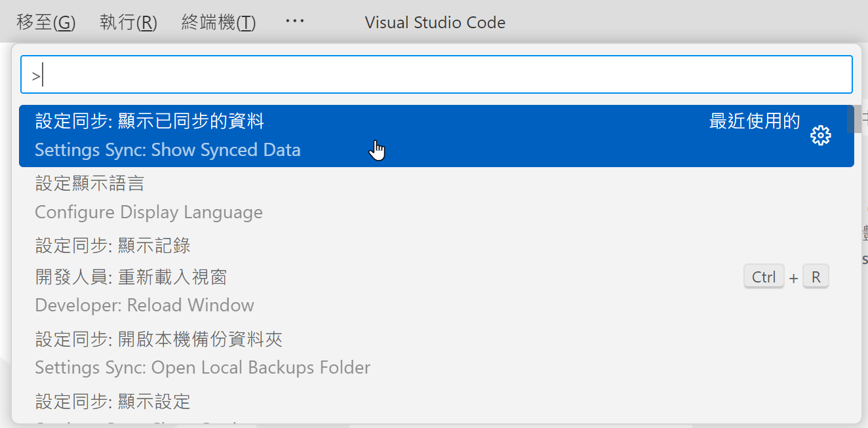Click the Ctrl keybinding badge of Reload Window
868x428 pixels.
point(764,277)
